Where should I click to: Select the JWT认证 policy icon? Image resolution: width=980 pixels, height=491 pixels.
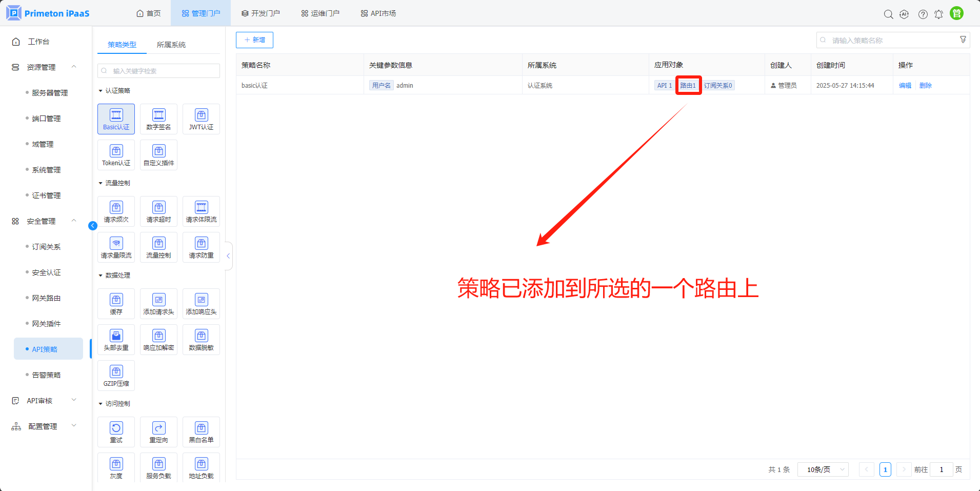click(x=201, y=119)
